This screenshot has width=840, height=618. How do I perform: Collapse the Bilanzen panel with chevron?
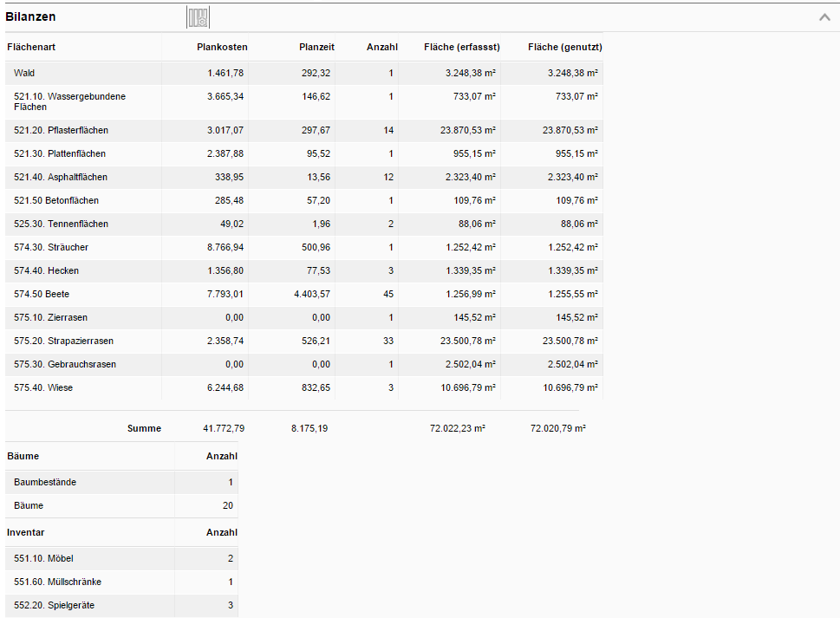coord(824,17)
